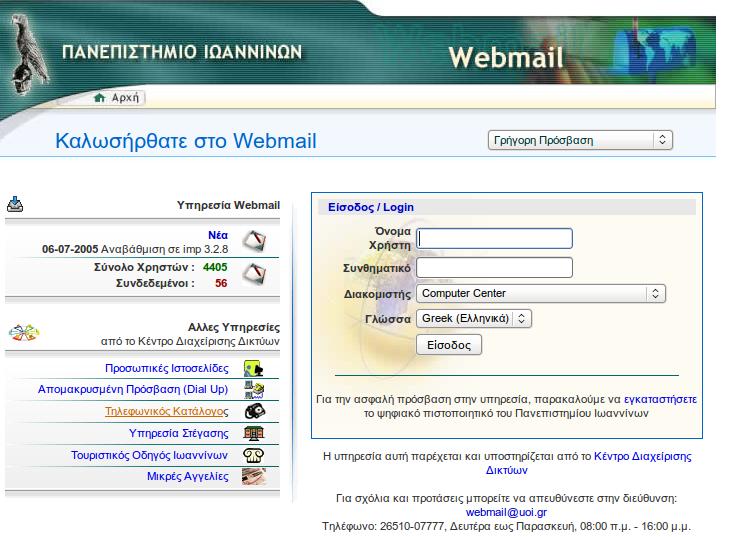
Task: Click the Καλωσήρθατε στο Webmail heading
Action: click(186, 141)
